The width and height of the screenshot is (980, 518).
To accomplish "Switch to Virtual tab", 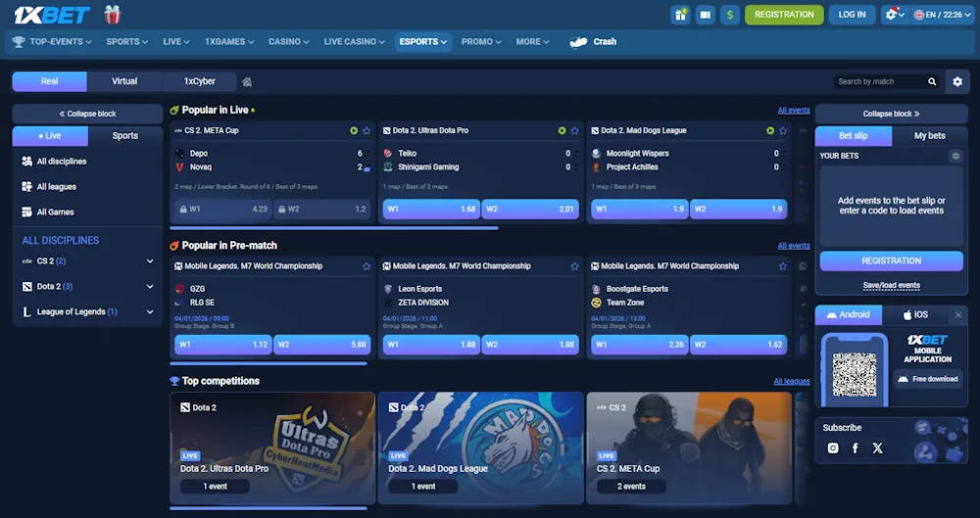I will pos(124,81).
